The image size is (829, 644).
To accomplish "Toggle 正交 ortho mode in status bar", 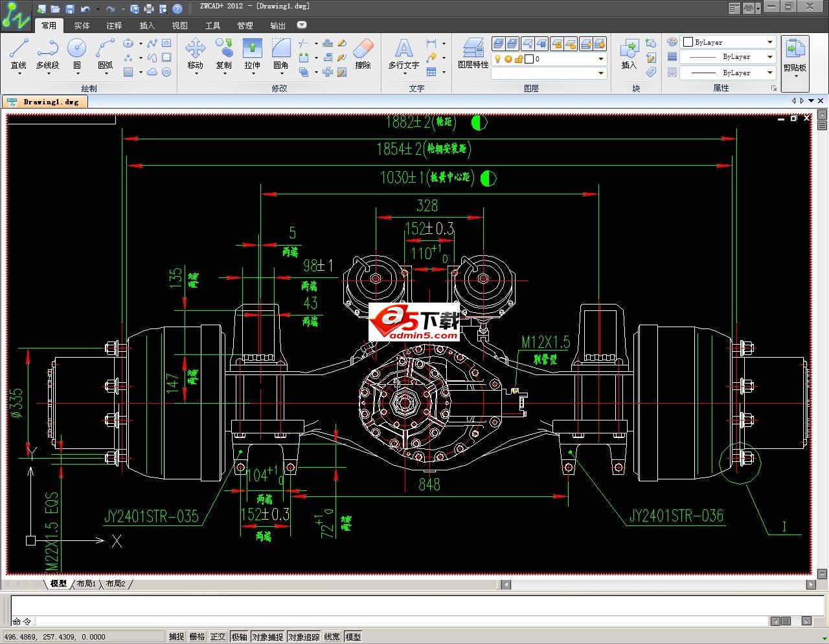I will [218, 637].
